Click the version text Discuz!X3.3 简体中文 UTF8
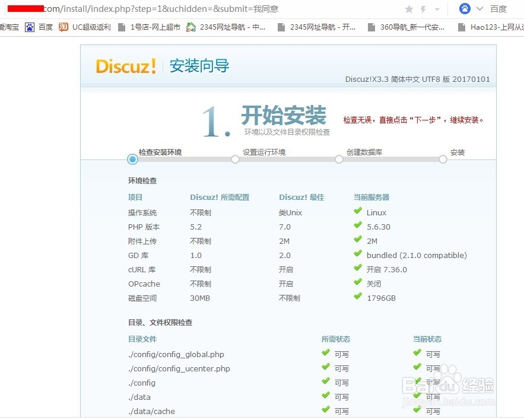This screenshot has width=524, height=420. pyautogui.click(x=417, y=79)
